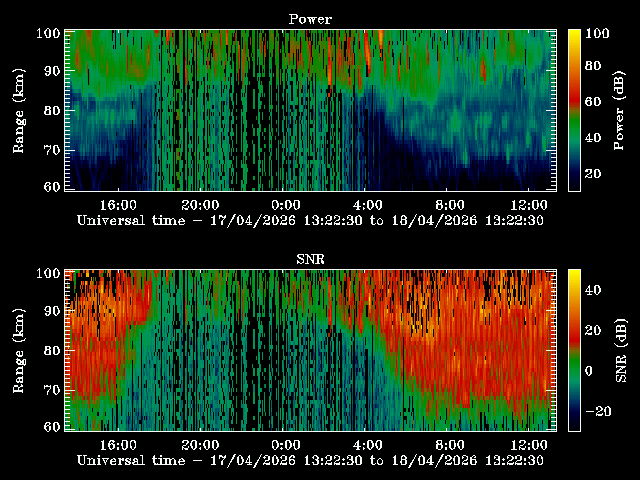Screen dimensions: 640x480
Task: Click the yellow top of the Power colorbar
Action: 574,36
